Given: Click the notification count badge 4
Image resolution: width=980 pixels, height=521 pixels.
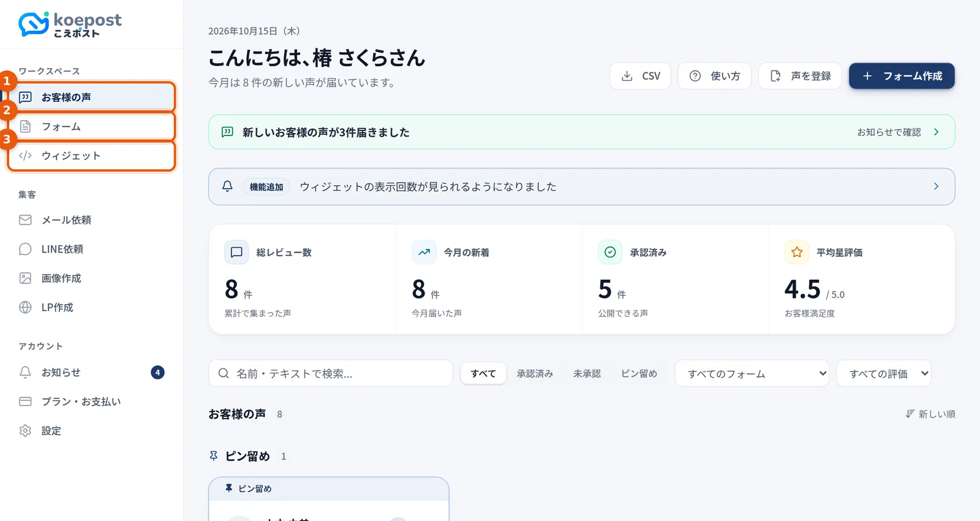Looking at the screenshot, I should pos(157,372).
